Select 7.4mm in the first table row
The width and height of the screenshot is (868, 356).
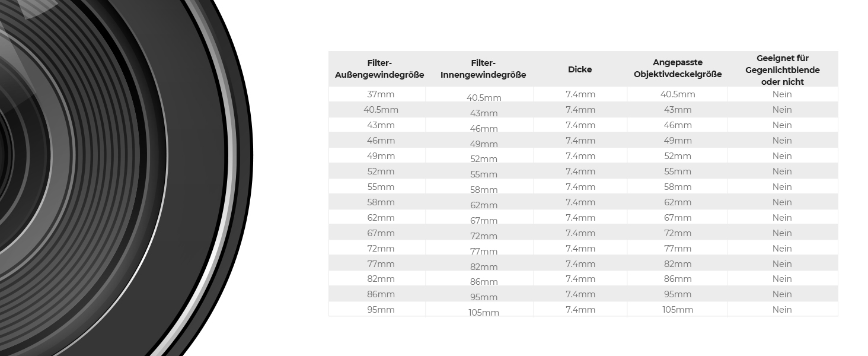(580, 94)
